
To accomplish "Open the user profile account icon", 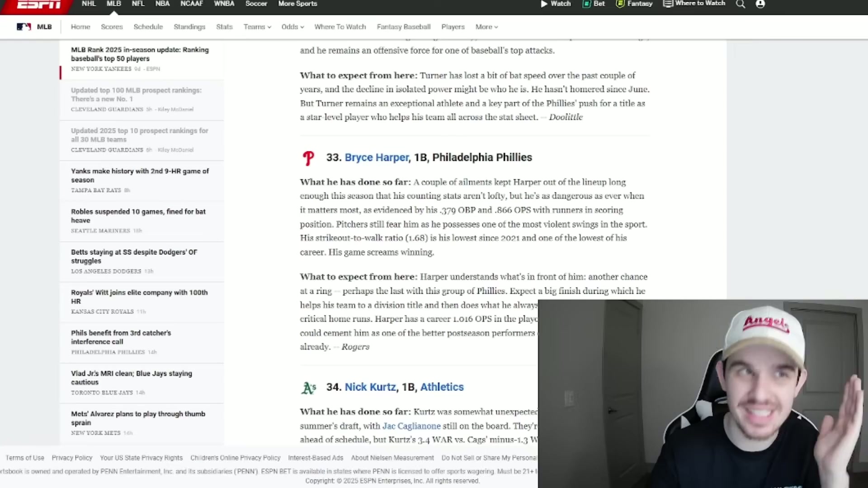I will (x=760, y=4).
